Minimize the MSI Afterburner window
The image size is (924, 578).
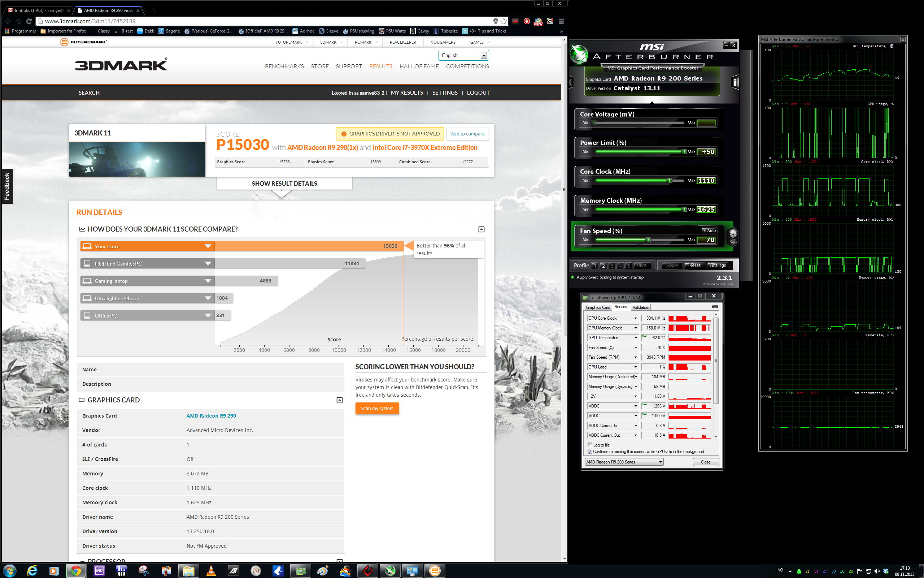pyautogui.click(x=726, y=45)
